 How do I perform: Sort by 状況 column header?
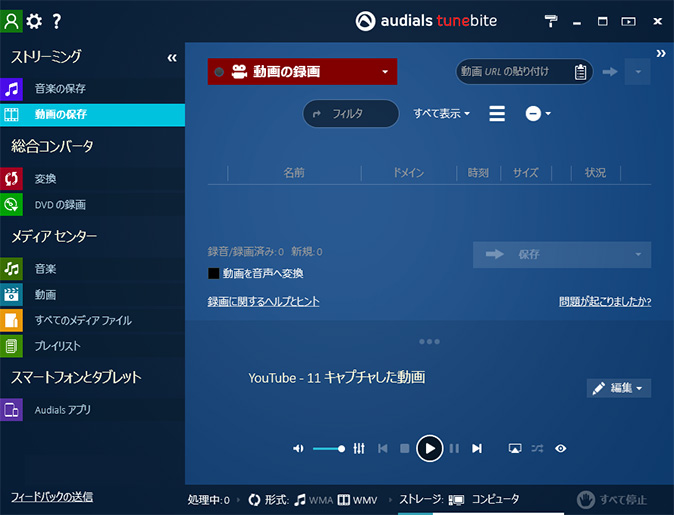click(595, 173)
